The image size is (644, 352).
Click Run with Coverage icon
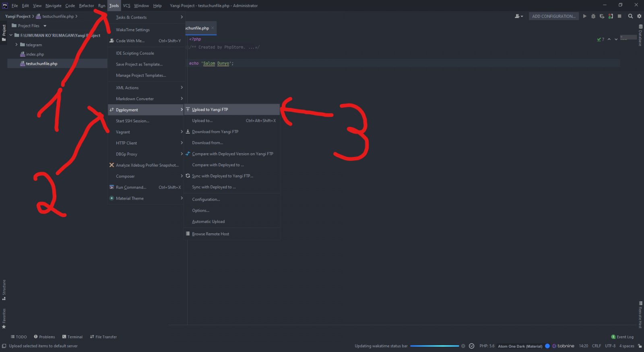point(602,16)
